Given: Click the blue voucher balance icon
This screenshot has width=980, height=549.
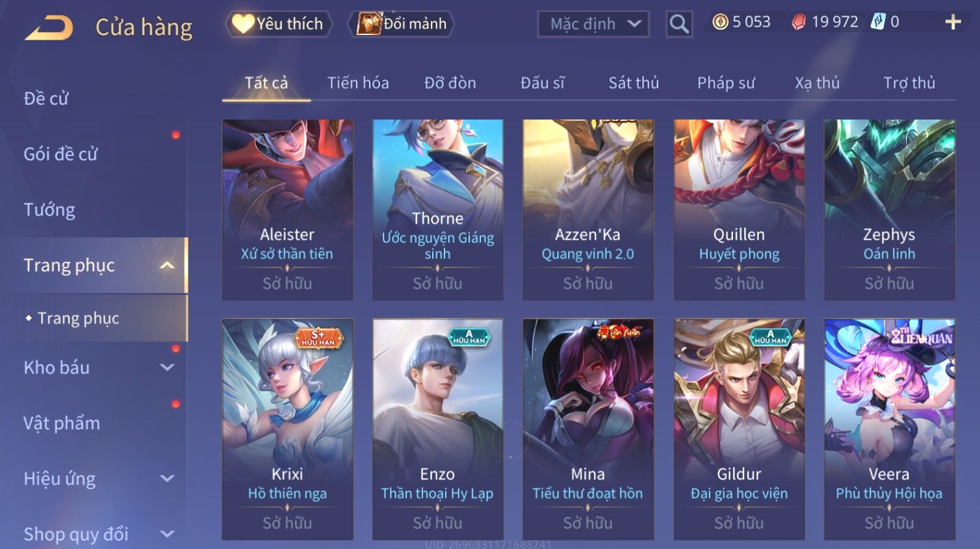Looking at the screenshot, I should [878, 22].
